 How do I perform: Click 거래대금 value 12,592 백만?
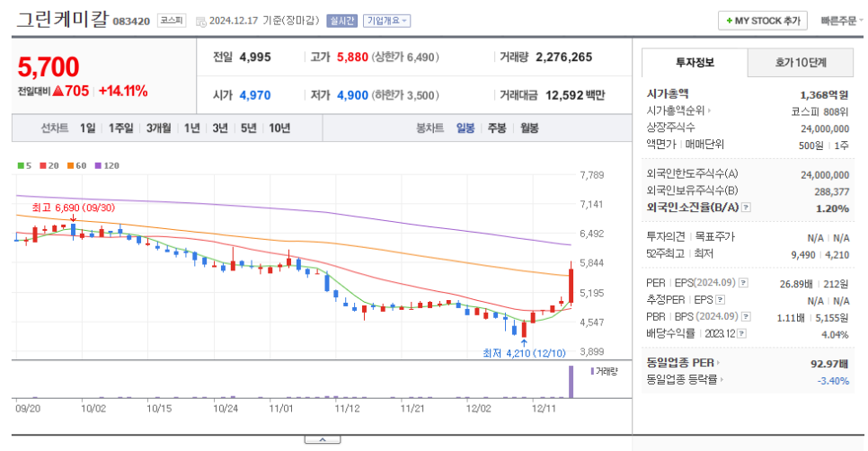[575, 95]
